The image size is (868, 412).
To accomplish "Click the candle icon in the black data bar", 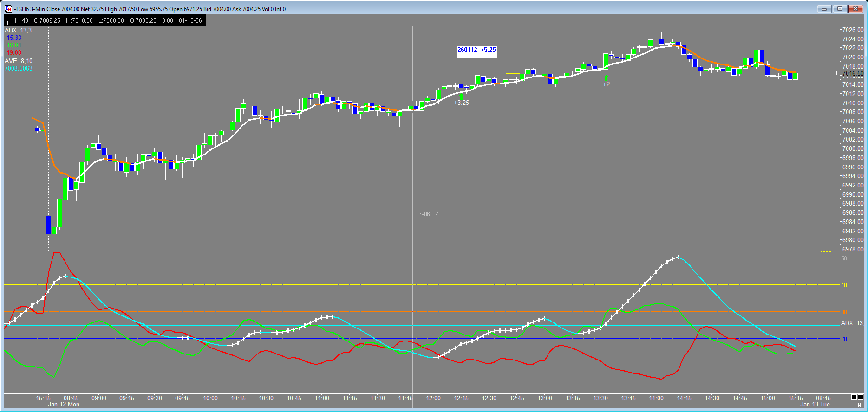I will [8, 21].
